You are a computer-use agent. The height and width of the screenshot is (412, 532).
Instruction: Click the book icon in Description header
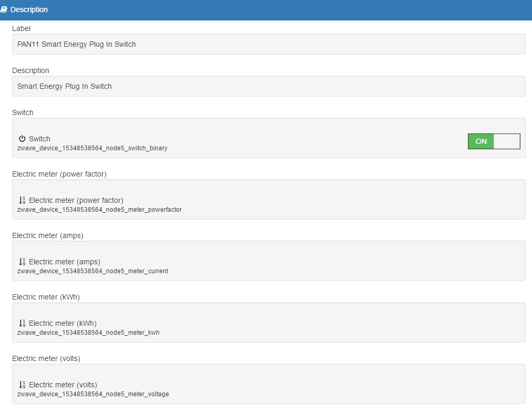click(4, 10)
